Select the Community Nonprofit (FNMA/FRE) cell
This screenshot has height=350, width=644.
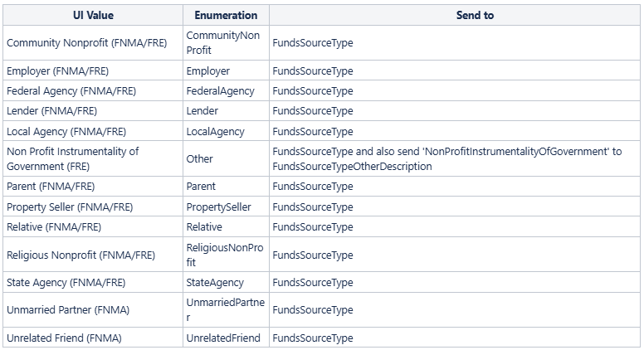pyautogui.click(x=93, y=42)
